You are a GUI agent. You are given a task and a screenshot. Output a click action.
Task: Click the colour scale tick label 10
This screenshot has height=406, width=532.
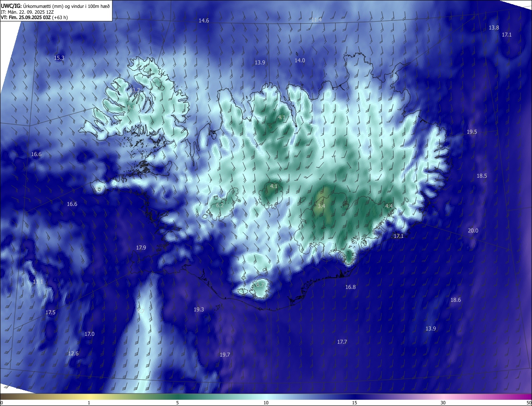point(266,403)
